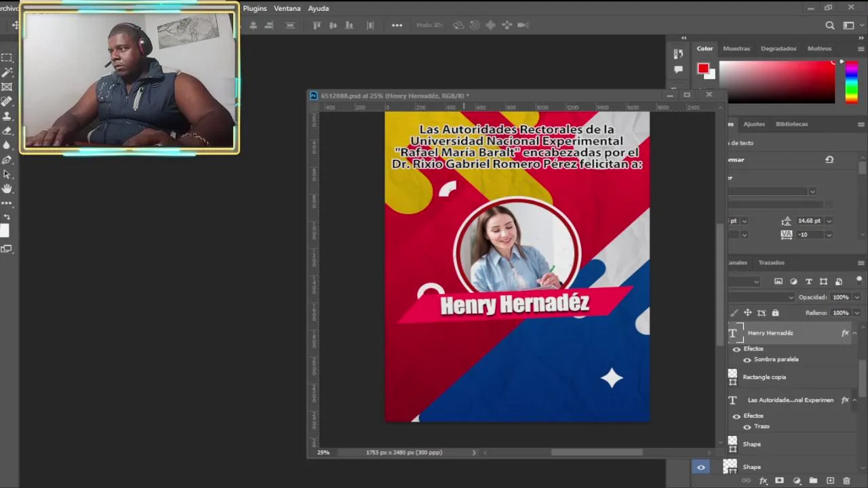This screenshot has height=488, width=868.
Task: Select the Magic Wand tool
Action: pos(7,73)
